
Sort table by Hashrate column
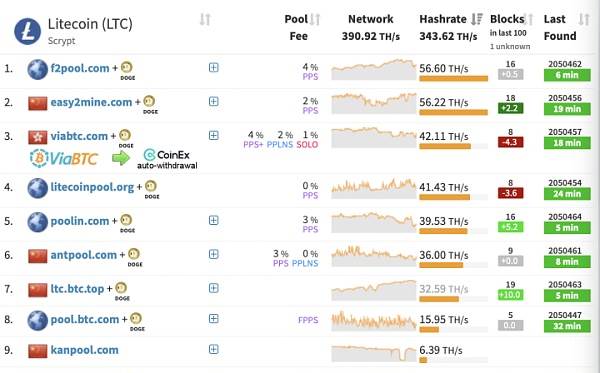click(477, 19)
